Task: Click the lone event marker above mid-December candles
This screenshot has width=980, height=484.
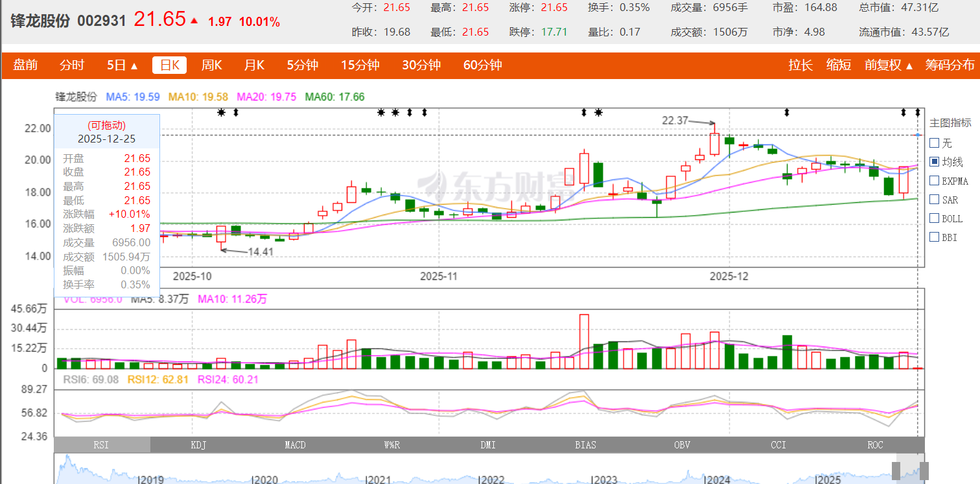Action: 787,113
